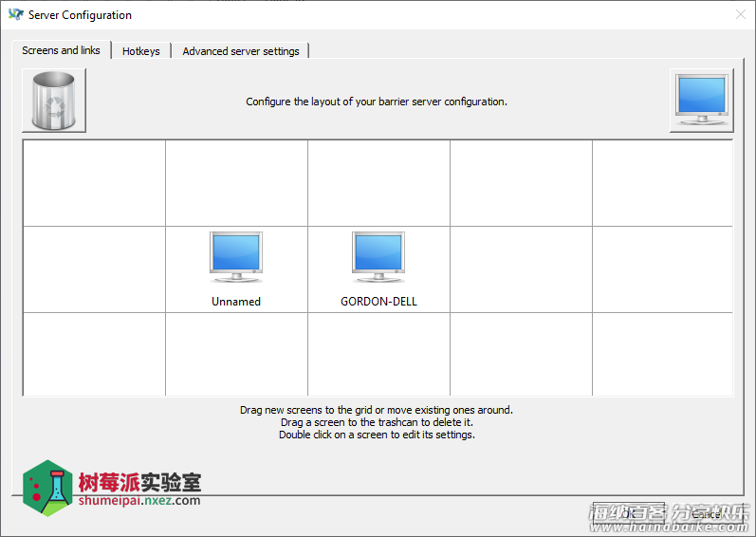Close the Server Configuration window

point(740,15)
